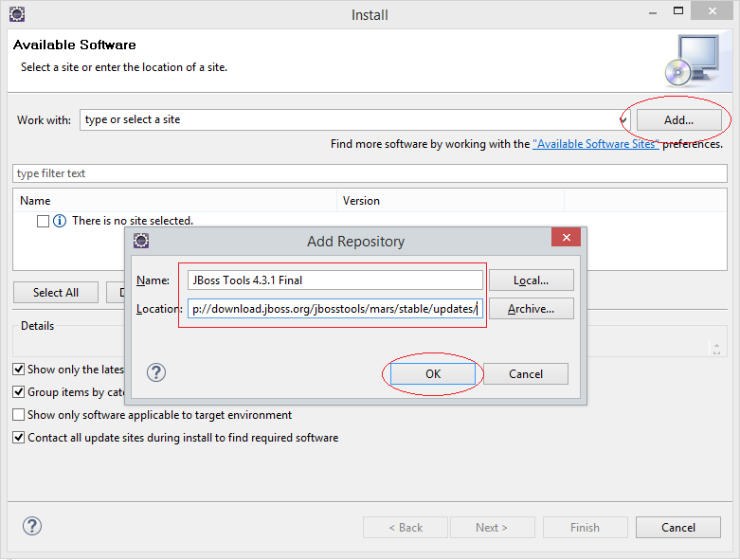
Task: Cancel the Add Repository dialog
Action: [x=526, y=373]
